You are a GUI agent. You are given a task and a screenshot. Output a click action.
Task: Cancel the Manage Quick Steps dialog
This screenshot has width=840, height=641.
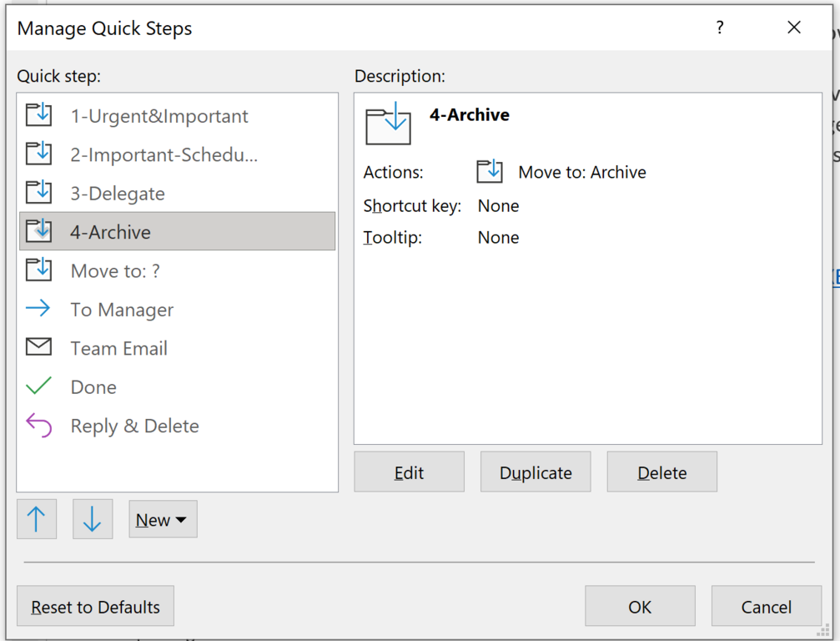[766, 607]
